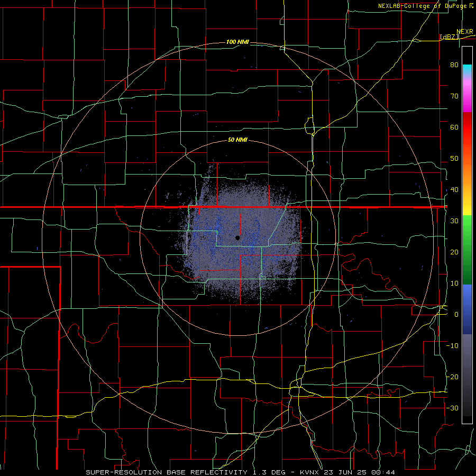Image resolution: width=476 pixels, height=476 pixels.
Task: Click the -20 value on the dBZ scale
Action: point(452,377)
